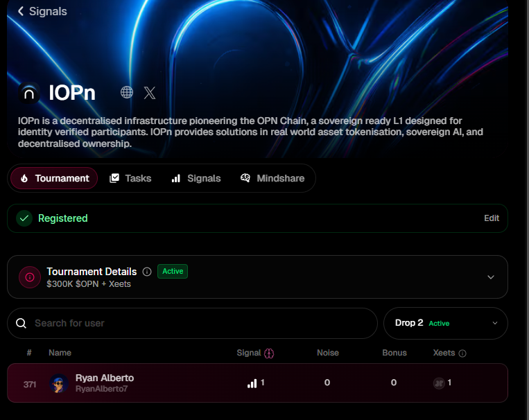Select the Tournament tab
This screenshot has height=420, width=529.
tap(54, 178)
